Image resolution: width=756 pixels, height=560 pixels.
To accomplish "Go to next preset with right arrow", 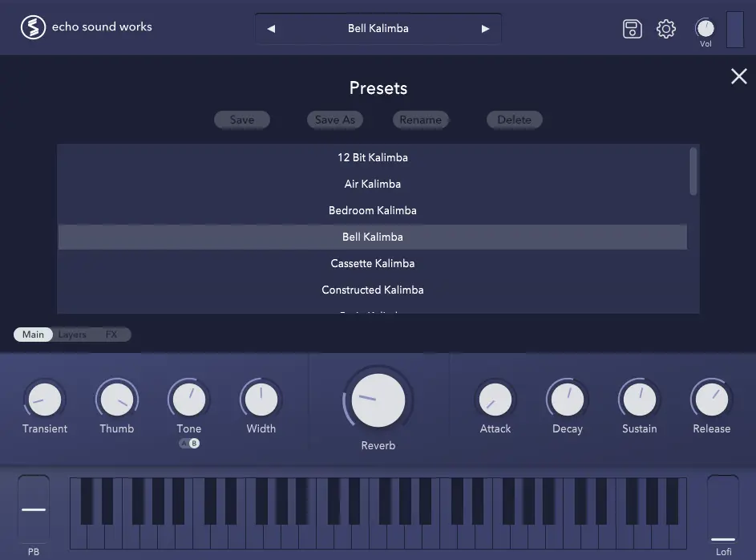I will [485, 29].
